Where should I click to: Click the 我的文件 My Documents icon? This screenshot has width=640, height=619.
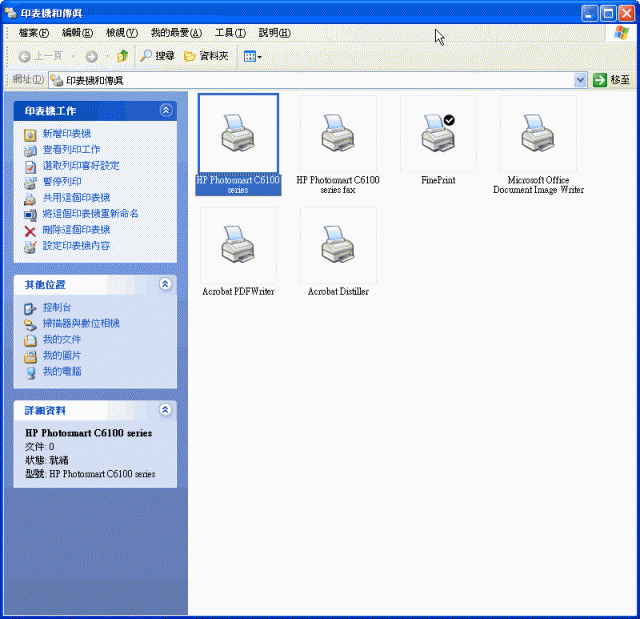[x=30, y=340]
